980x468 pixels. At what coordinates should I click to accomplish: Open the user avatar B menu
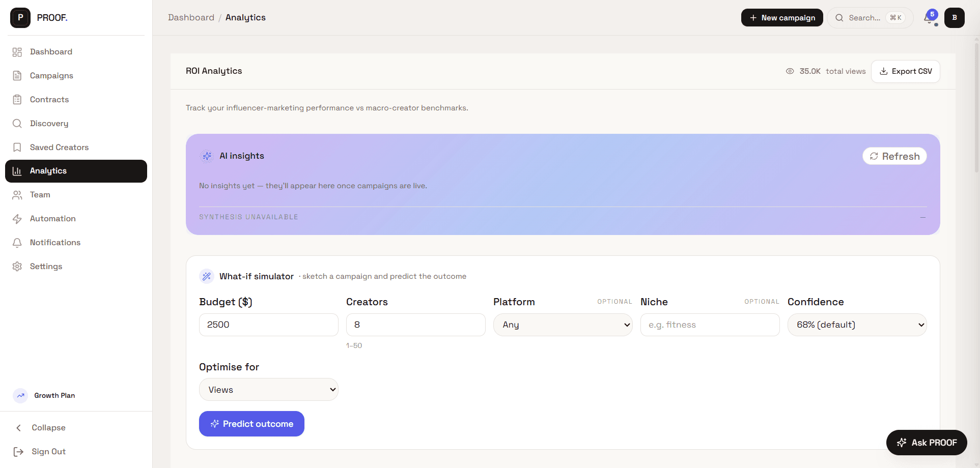[955, 18]
